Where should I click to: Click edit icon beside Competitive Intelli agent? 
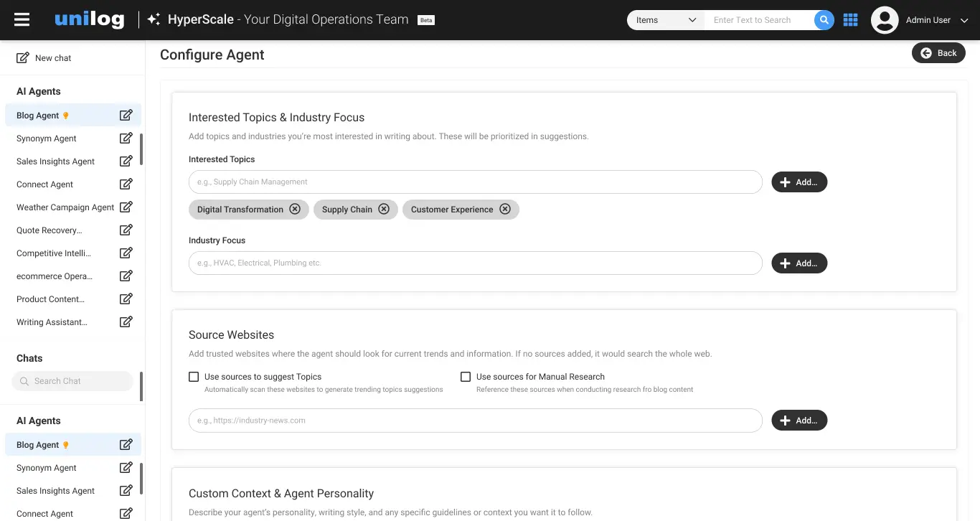[x=126, y=253]
